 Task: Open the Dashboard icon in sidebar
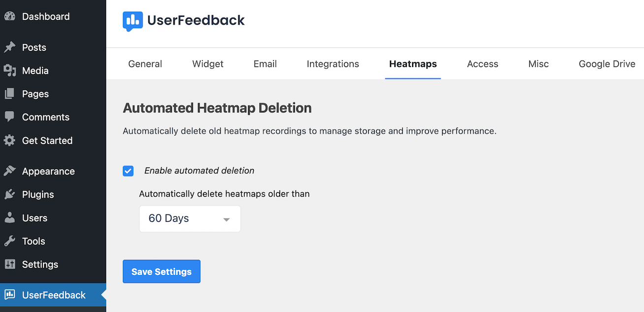coord(10,16)
